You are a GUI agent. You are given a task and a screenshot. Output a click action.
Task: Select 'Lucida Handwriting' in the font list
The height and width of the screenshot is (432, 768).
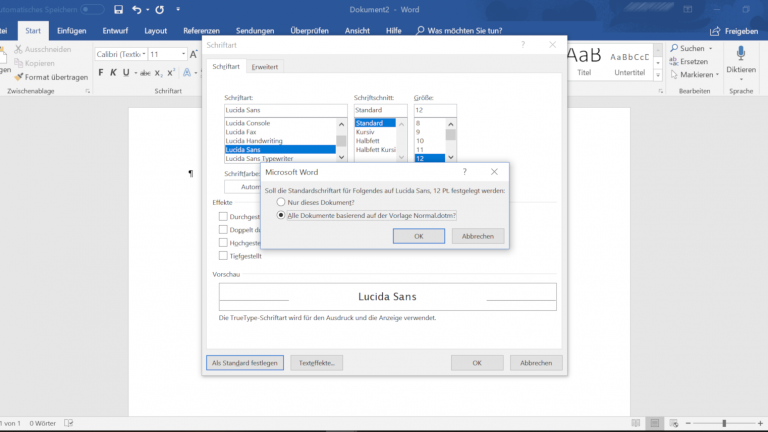(256, 141)
